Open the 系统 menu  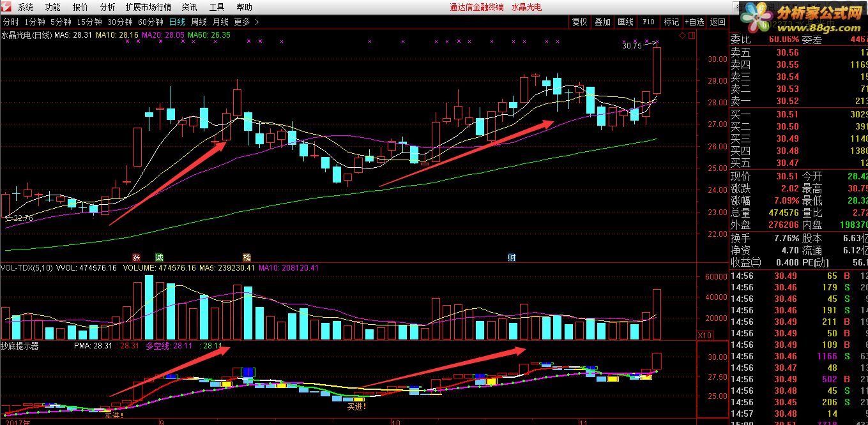tap(26, 7)
